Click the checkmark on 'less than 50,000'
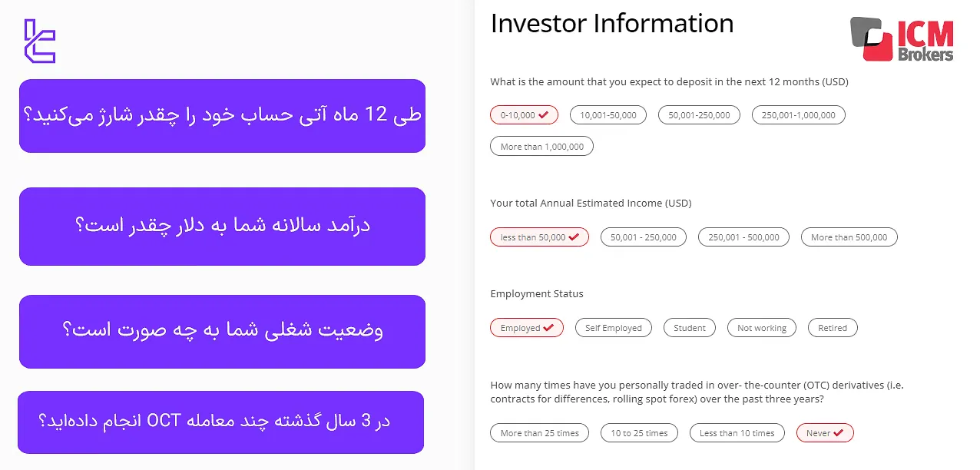This screenshot has height=470, width=980. click(575, 237)
